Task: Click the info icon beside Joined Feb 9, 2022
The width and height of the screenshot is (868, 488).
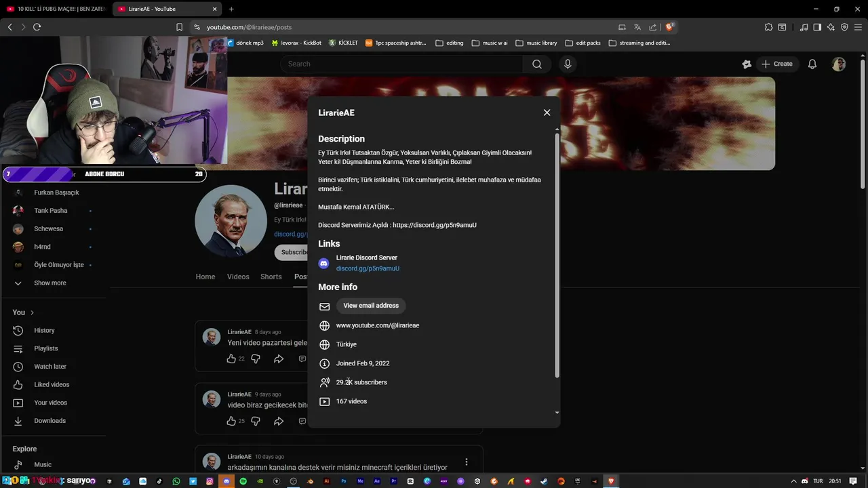Action: (x=324, y=363)
